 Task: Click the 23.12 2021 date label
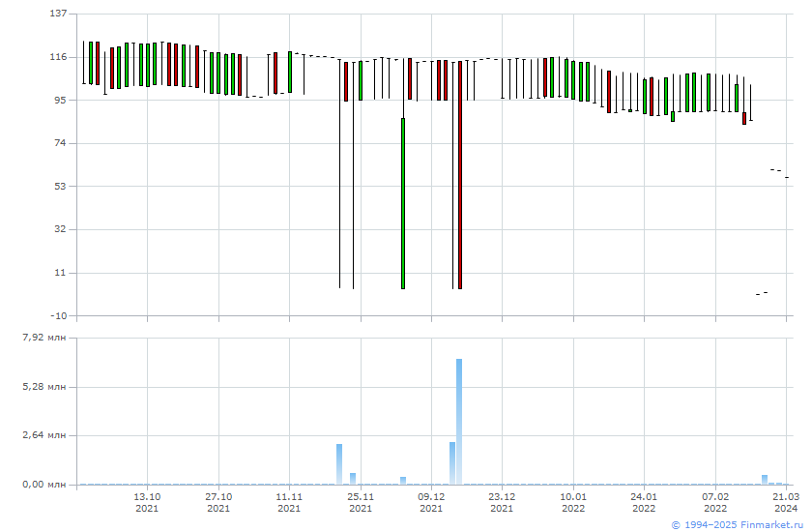(502, 502)
